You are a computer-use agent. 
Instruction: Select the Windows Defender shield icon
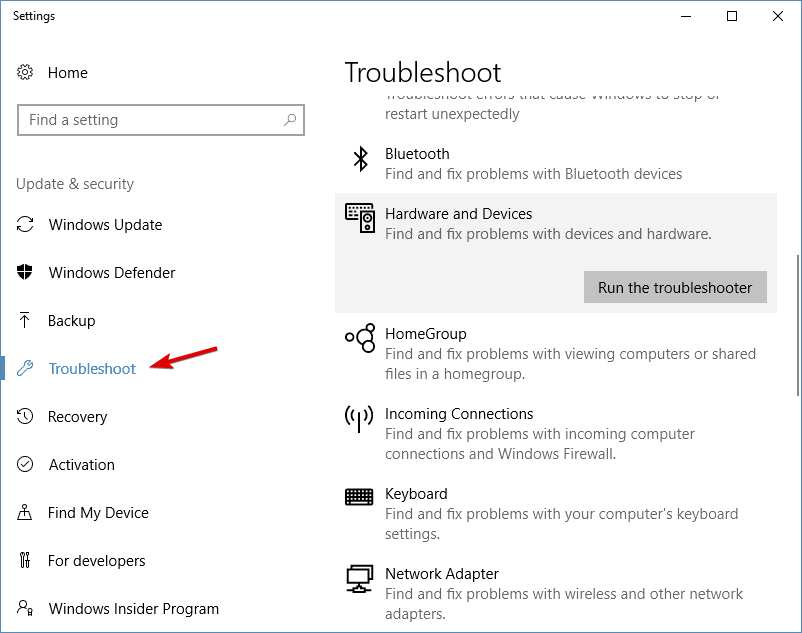coord(24,272)
